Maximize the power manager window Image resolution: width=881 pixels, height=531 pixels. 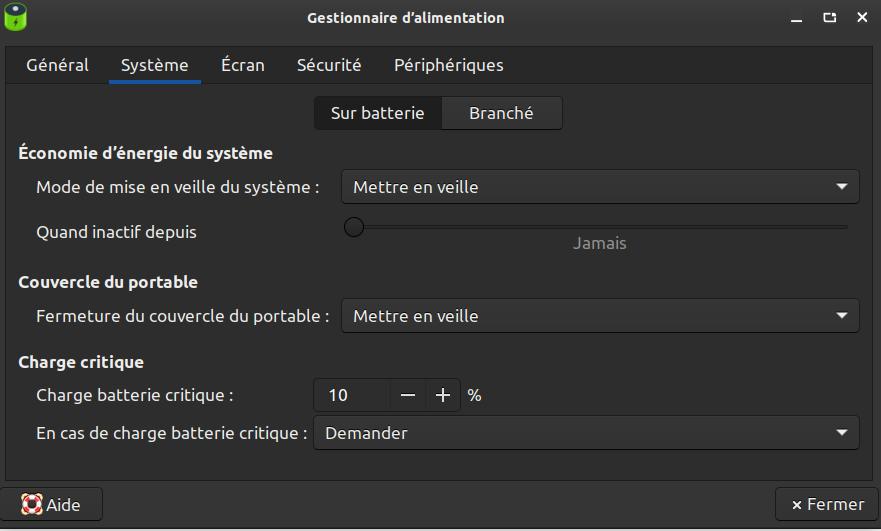click(x=829, y=18)
